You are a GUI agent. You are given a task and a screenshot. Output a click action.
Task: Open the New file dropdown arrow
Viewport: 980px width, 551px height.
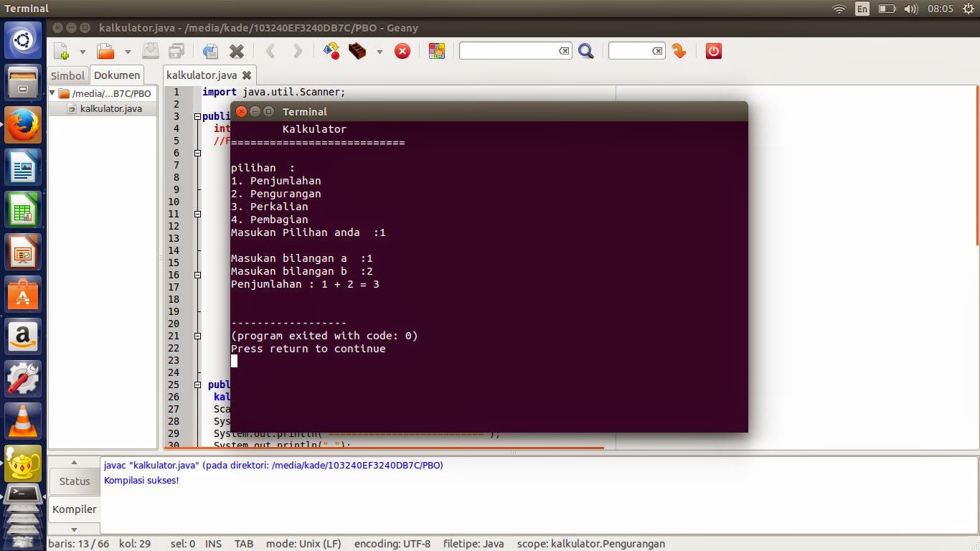tap(81, 51)
